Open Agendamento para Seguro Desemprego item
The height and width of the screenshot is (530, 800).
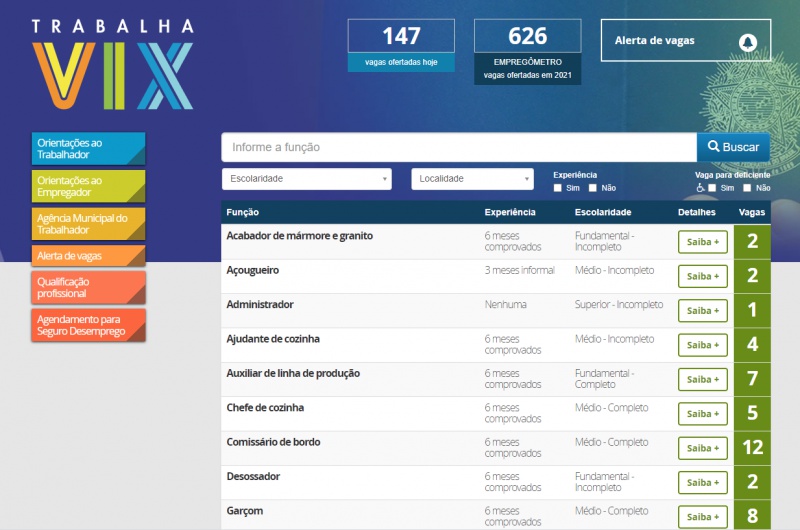88,325
